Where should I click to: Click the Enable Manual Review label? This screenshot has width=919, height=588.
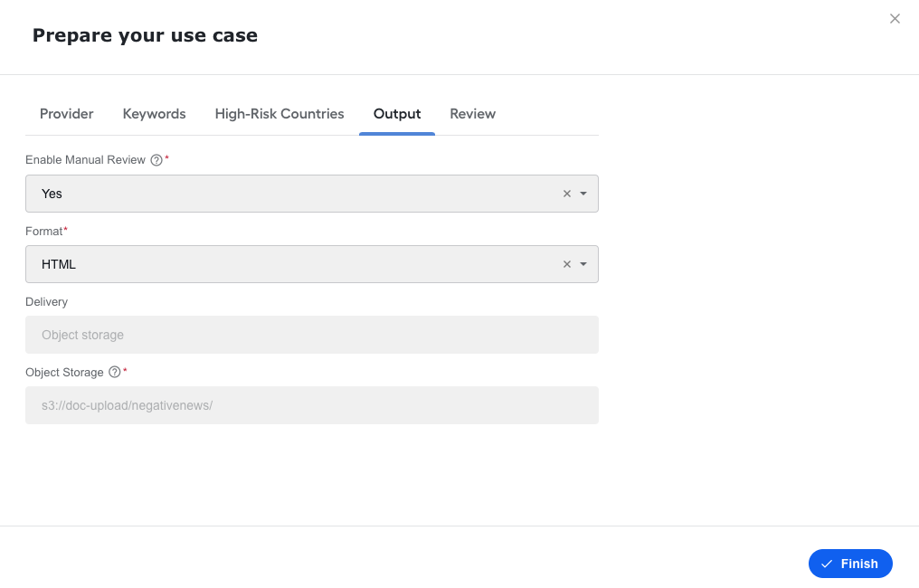click(x=86, y=160)
